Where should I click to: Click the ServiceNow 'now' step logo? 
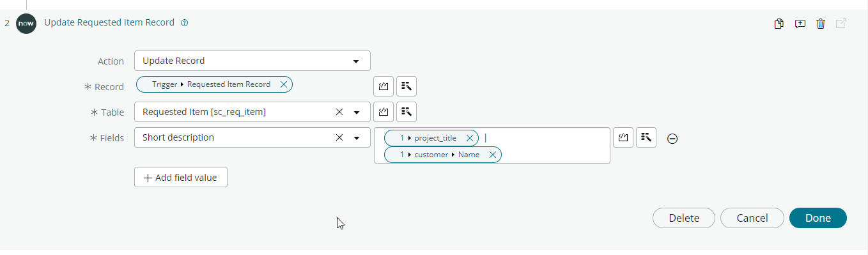point(26,24)
